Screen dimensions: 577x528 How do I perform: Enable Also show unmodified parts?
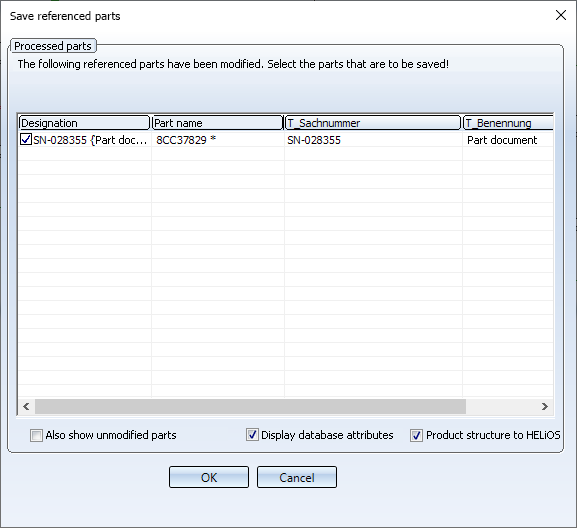click(36, 435)
